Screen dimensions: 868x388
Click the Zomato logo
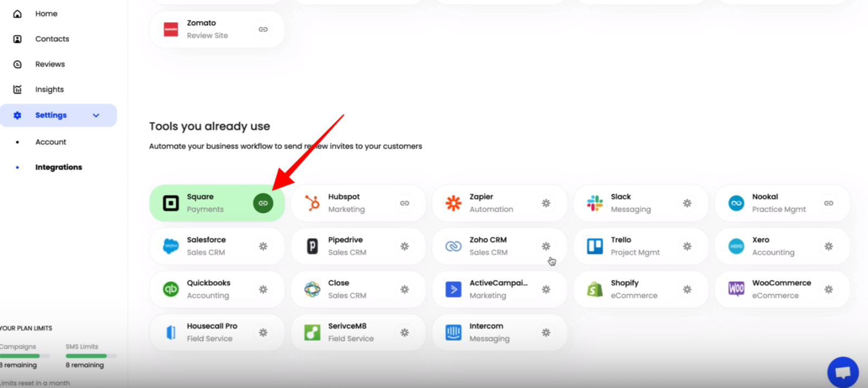[x=171, y=29]
